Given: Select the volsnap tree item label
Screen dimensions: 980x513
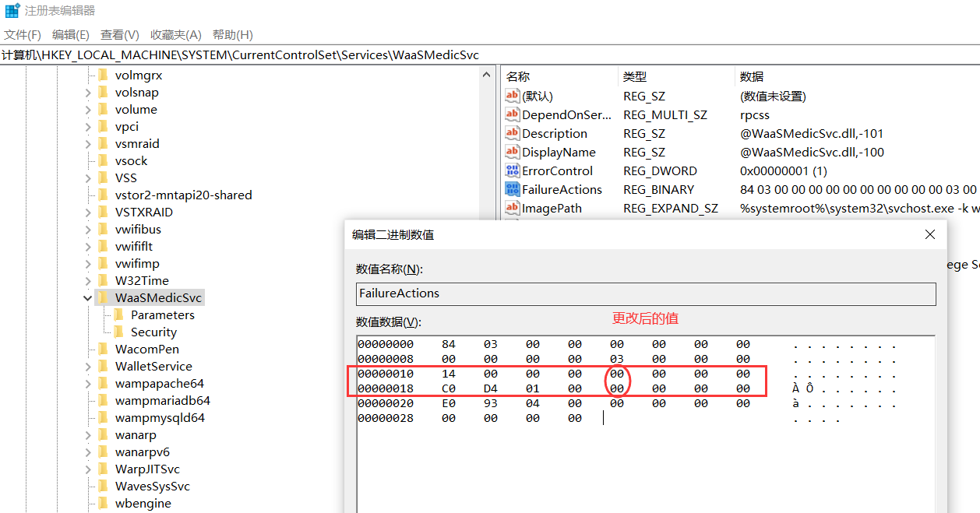Looking at the screenshot, I should coord(136,93).
